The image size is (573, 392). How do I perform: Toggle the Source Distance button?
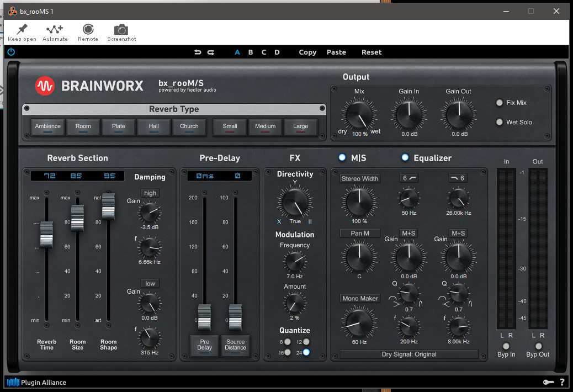(x=235, y=346)
